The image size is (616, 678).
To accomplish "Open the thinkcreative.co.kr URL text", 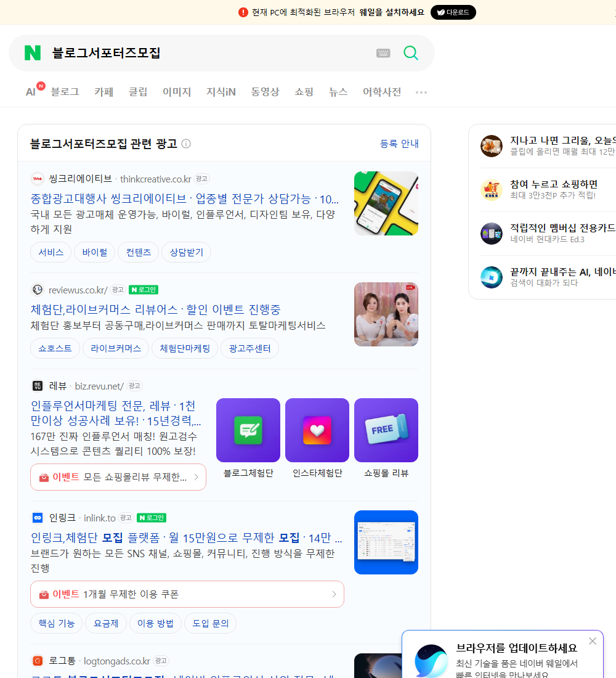I will pyautogui.click(x=156, y=179).
